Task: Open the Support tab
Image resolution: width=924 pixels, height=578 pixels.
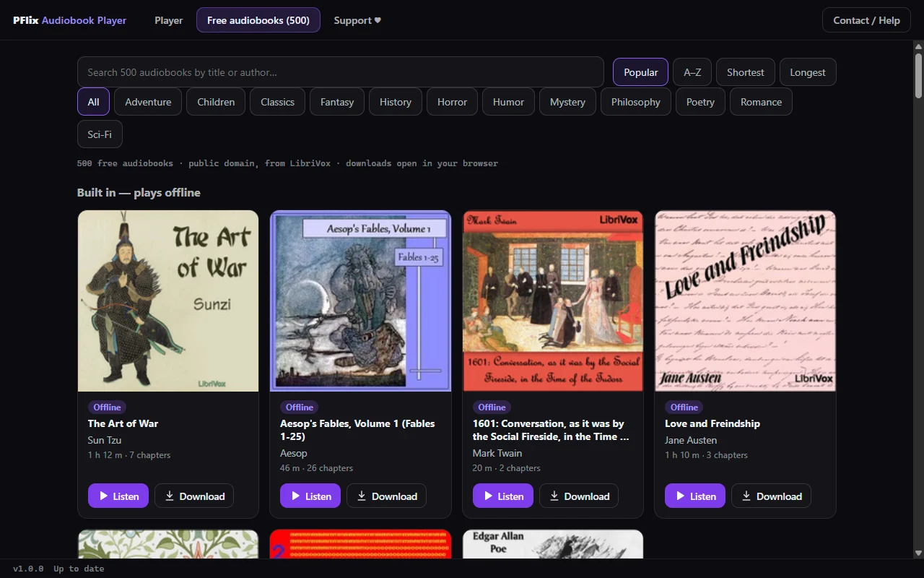Action: (357, 20)
